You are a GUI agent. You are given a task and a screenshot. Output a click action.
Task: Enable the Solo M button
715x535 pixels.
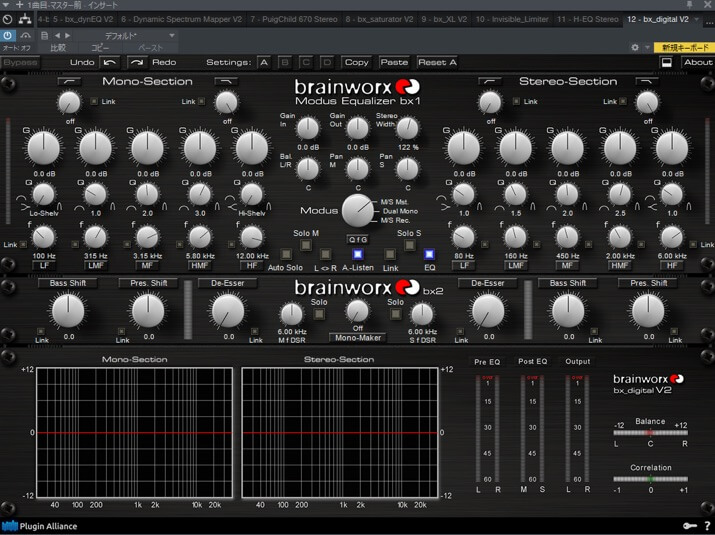(306, 245)
